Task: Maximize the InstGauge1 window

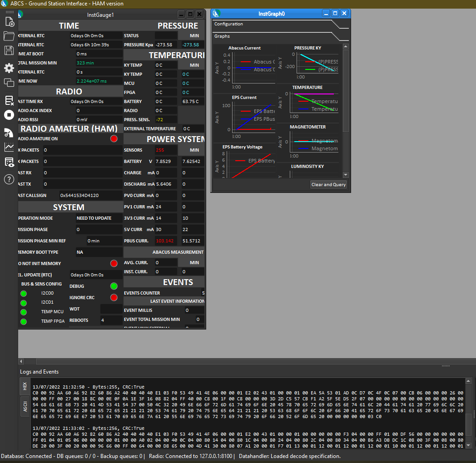Action: click(190, 14)
